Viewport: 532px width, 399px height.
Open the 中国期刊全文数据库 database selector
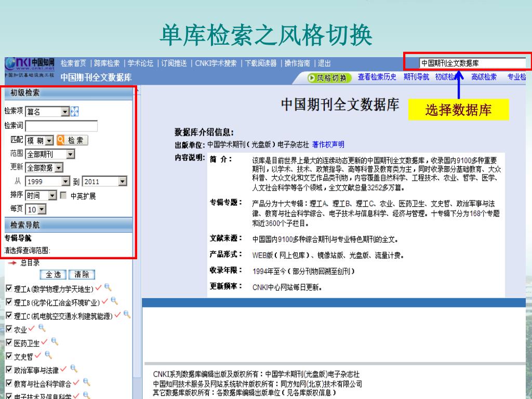click(472, 63)
